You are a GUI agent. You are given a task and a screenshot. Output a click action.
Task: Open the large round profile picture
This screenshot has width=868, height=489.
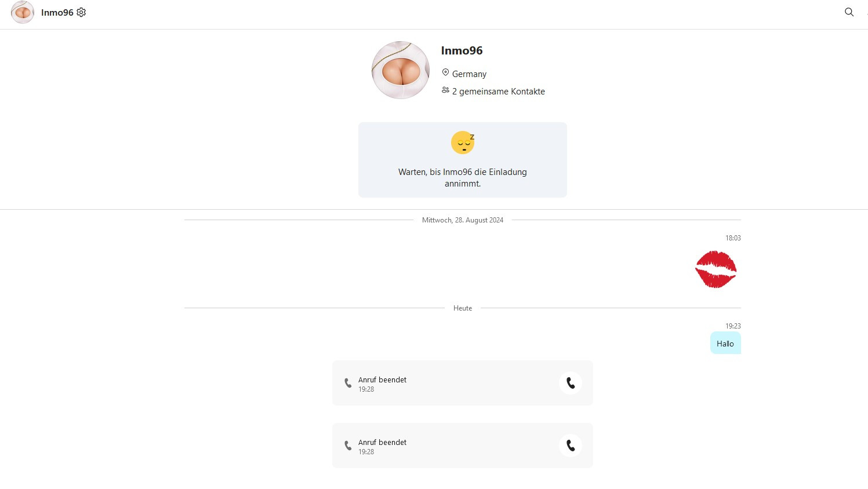click(401, 70)
